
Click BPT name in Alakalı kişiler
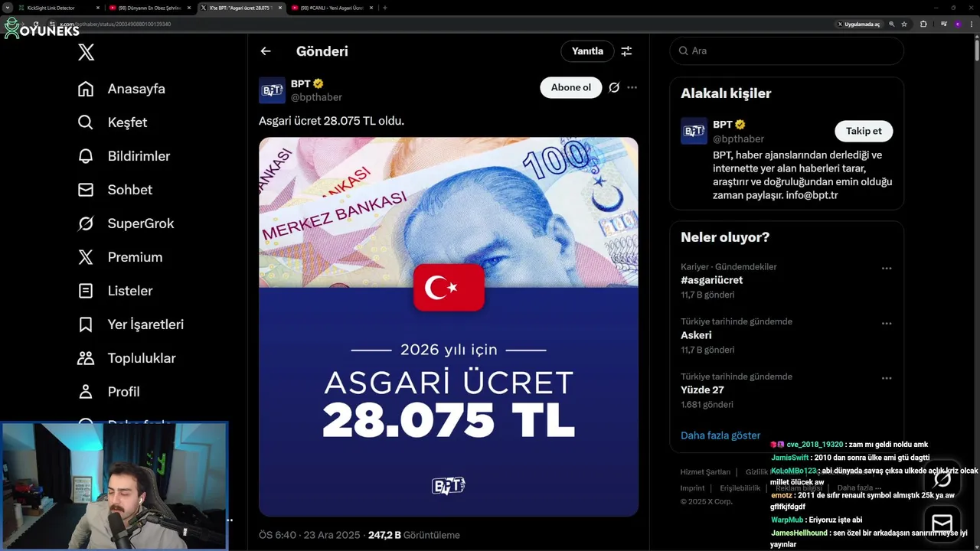tap(722, 124)
